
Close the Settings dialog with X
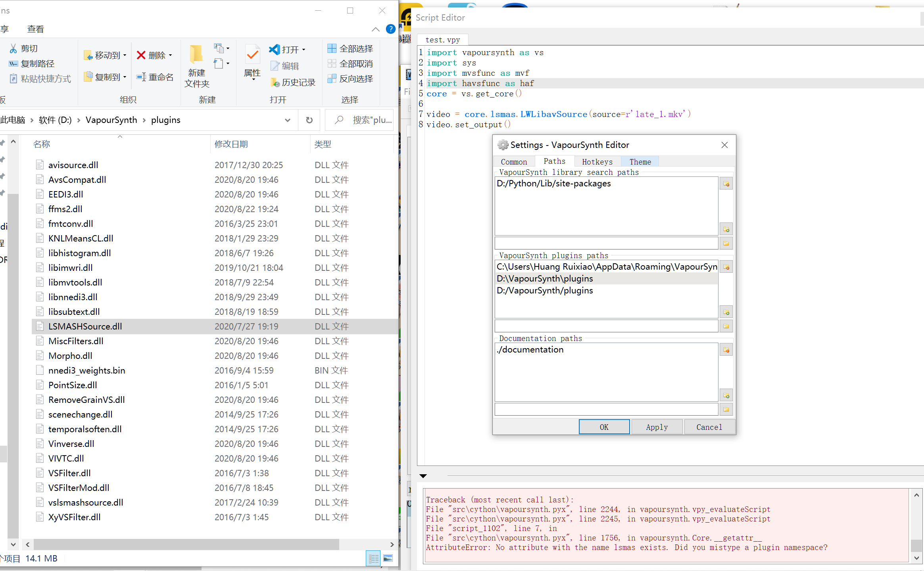pos(724,145)
